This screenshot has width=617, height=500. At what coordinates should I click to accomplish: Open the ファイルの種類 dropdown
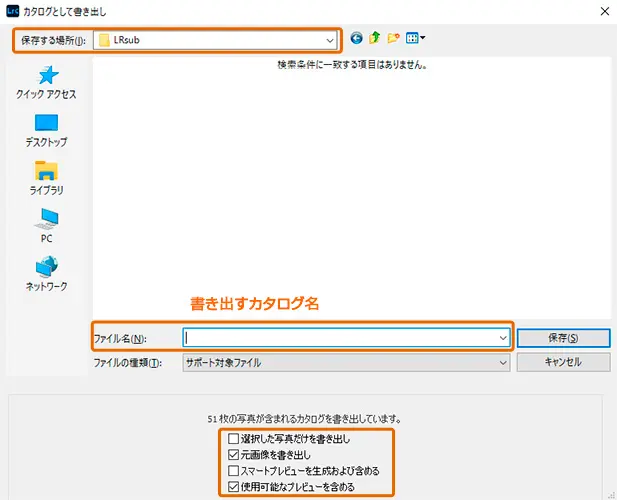346,362
